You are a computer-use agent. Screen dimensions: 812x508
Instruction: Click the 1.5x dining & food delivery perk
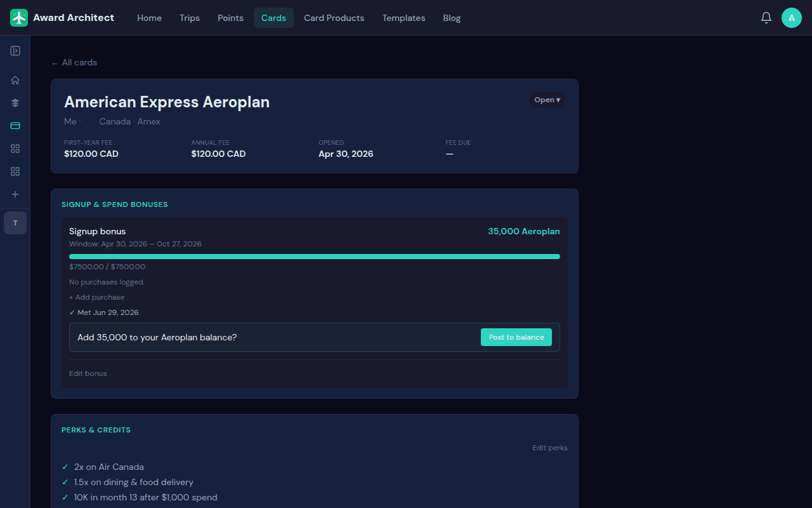(134, 482)
